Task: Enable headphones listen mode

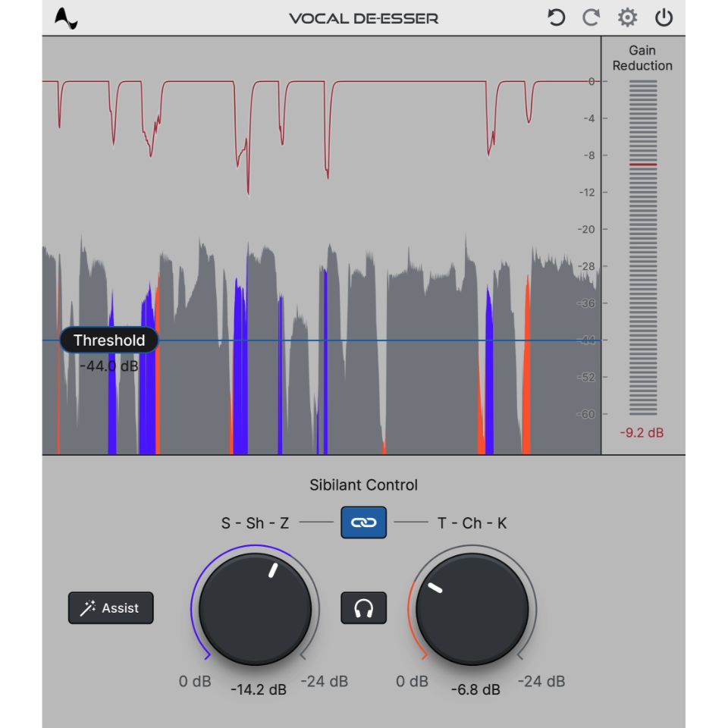Action: click(x=364, y=608)
